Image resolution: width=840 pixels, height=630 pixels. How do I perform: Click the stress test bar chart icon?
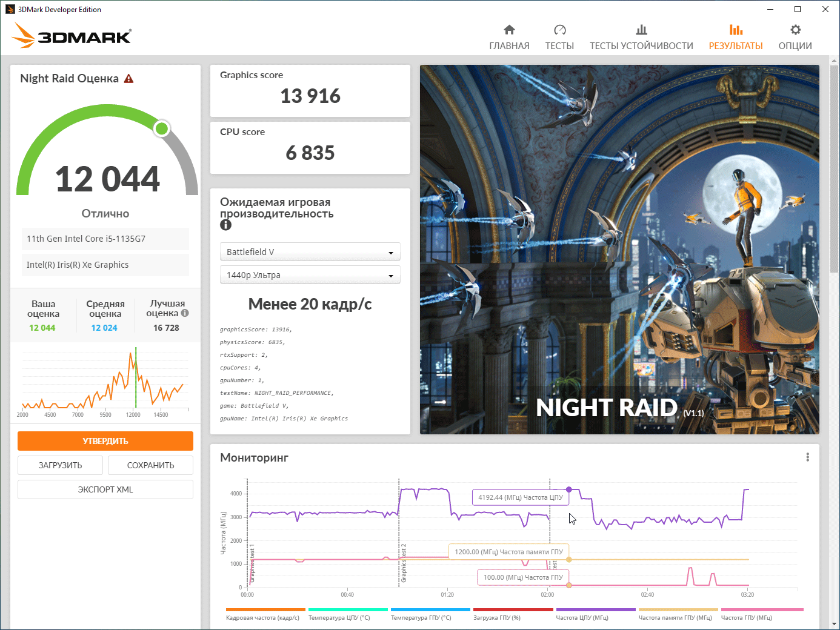pos(641,30)
